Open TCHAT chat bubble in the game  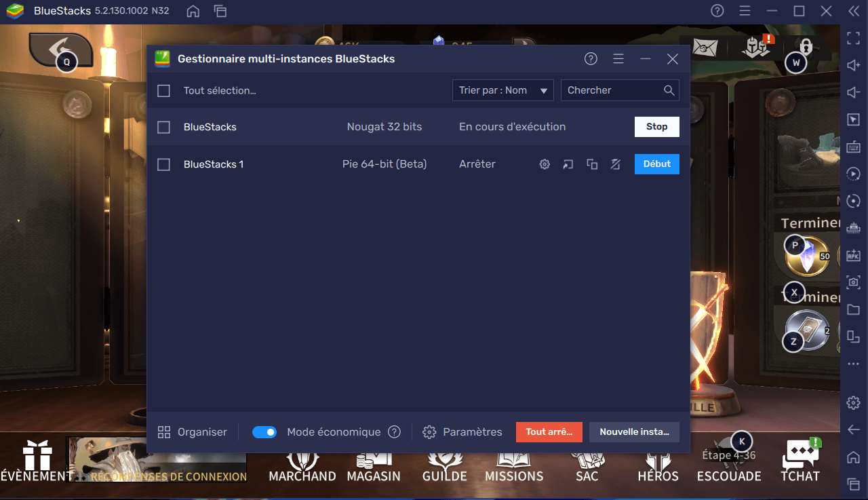tap(800, 461)
